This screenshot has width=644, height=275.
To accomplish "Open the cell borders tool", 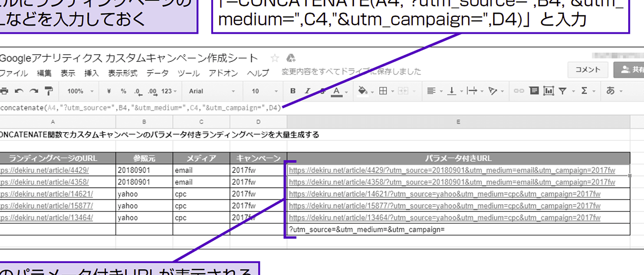I will (x=383, y=91).
